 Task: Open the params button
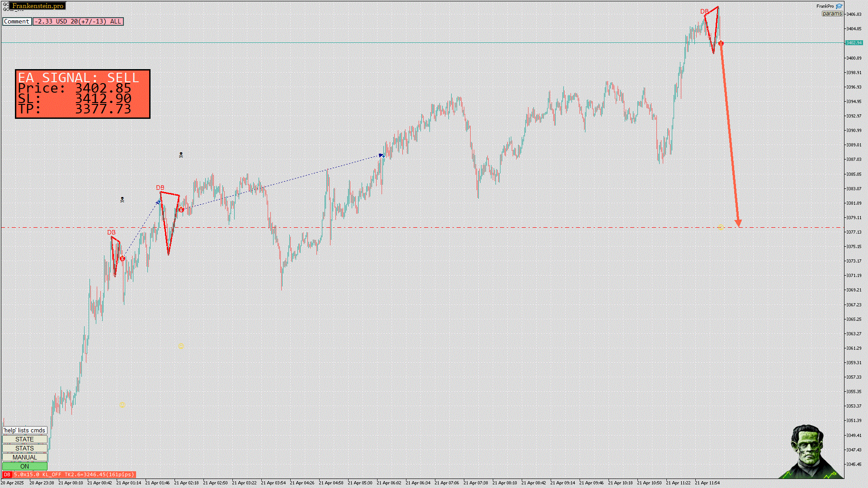pos(832,14)
